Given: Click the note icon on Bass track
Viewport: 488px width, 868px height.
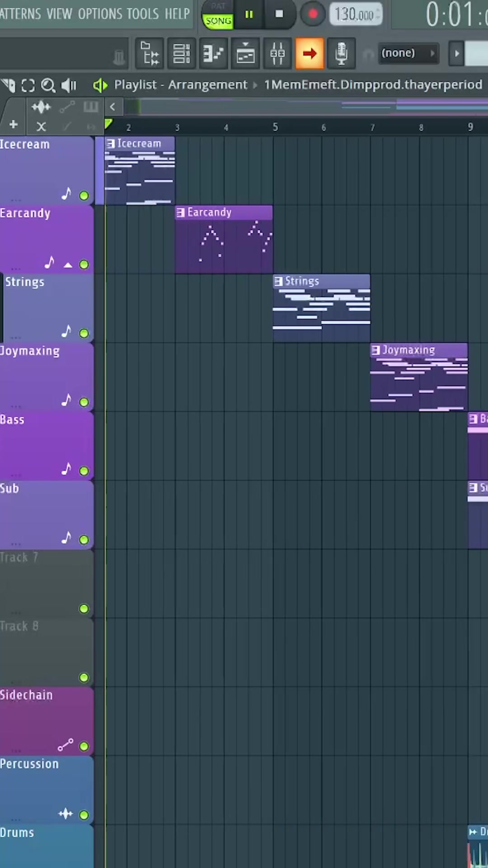Looking at the screenshot, I should [66, 469].
